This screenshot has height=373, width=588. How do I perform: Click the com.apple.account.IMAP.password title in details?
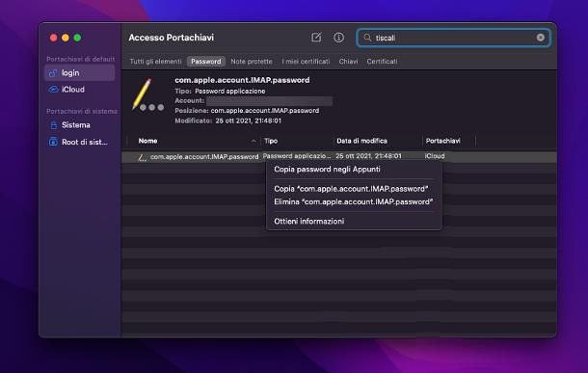point(242,80)
